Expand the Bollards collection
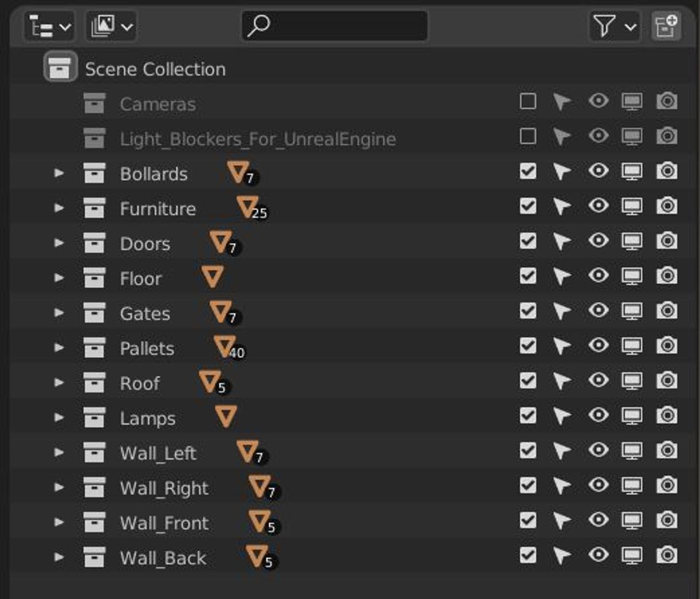Viewport: 700px width, 599px height. [59, 173]
